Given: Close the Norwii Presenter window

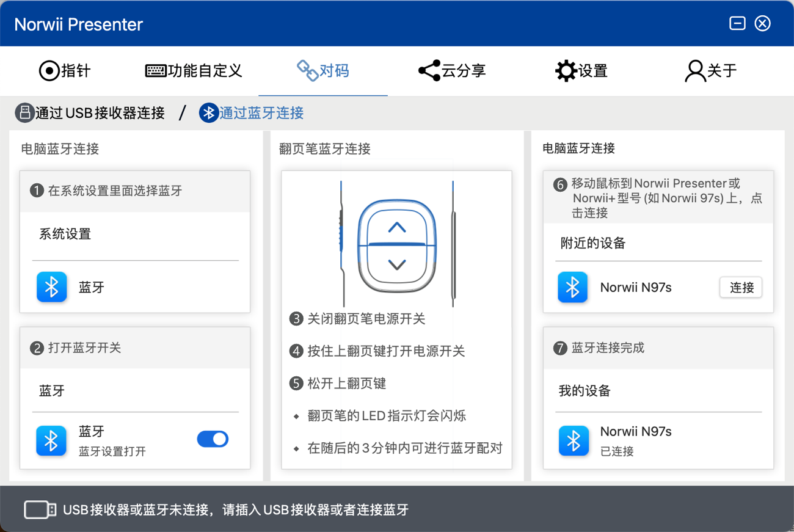Looking at the screenshot, I should [x=763, y=23].
